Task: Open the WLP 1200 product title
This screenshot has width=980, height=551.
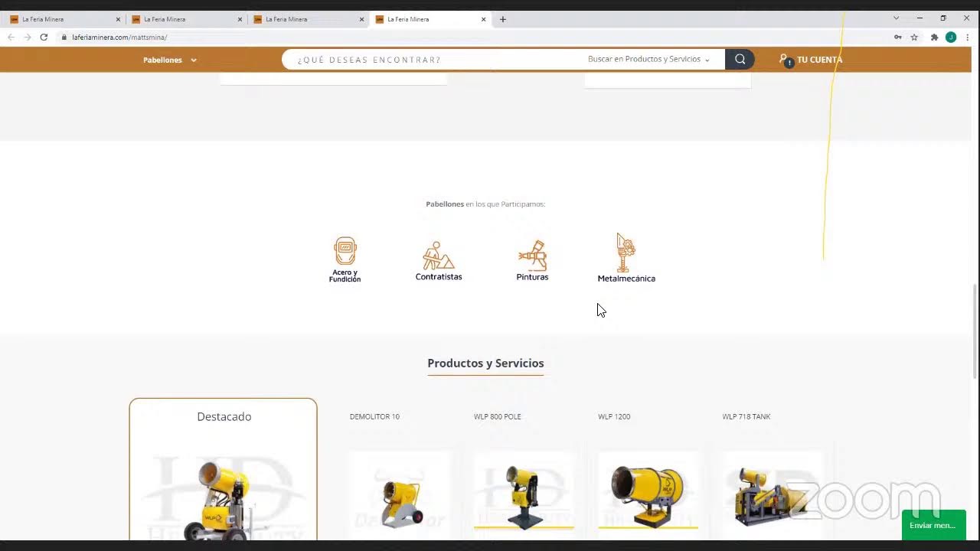Action: click(614, 417)
